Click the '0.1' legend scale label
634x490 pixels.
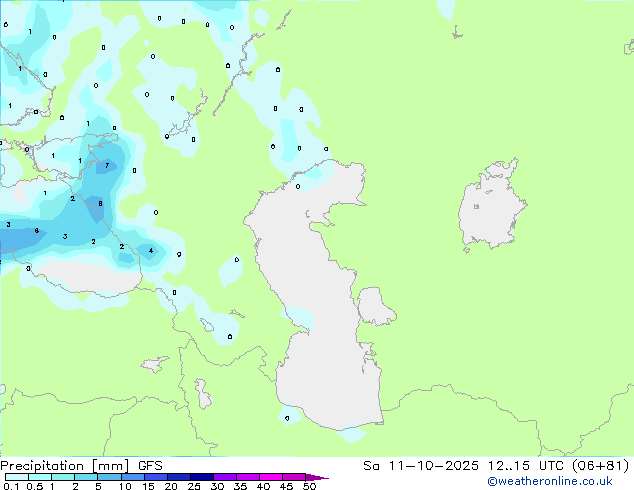(11, 486)
